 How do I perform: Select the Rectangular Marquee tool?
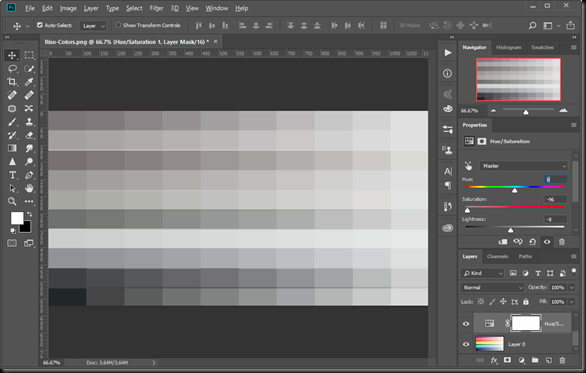tap(29, 55)
